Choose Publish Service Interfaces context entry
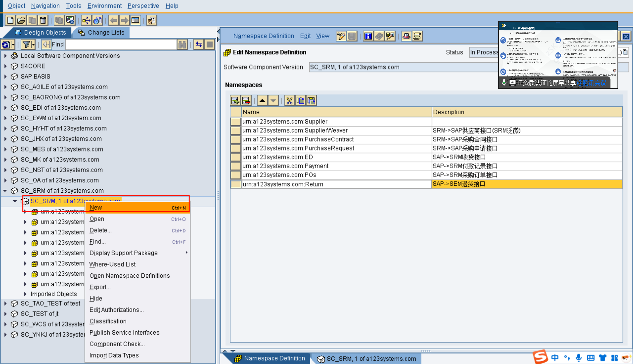 pyautogui.click(x=137, y=332)
